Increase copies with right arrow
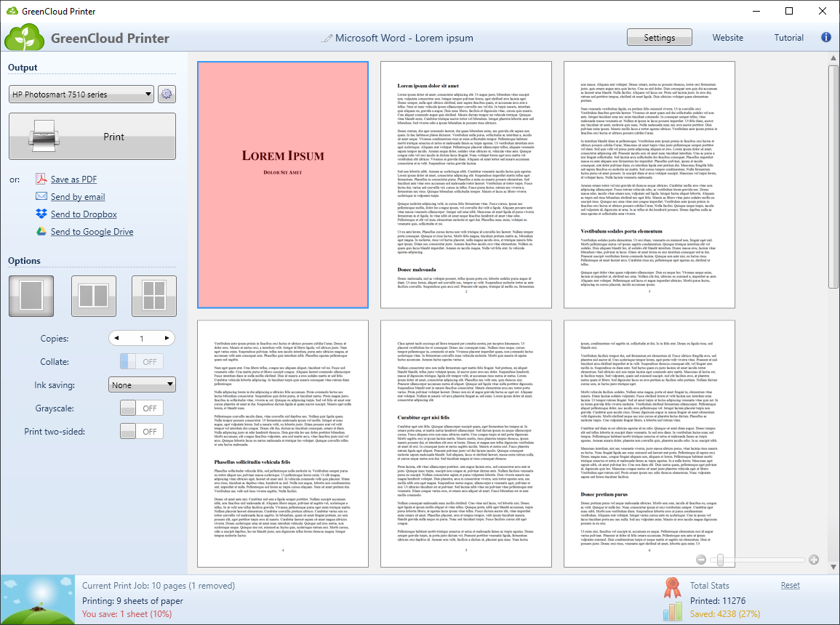The width and height of the screenshot is (840, 625). [168, 339]
